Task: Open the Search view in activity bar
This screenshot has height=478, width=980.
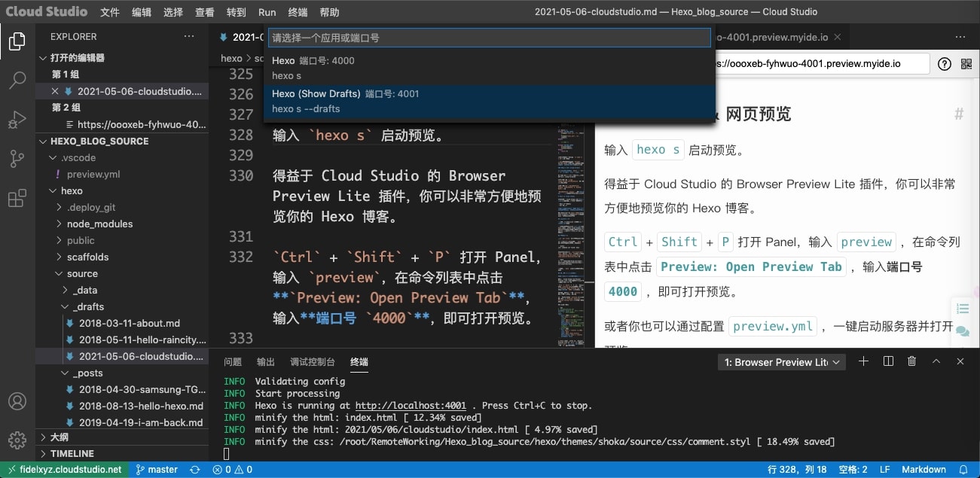Action: click(17, 81)
